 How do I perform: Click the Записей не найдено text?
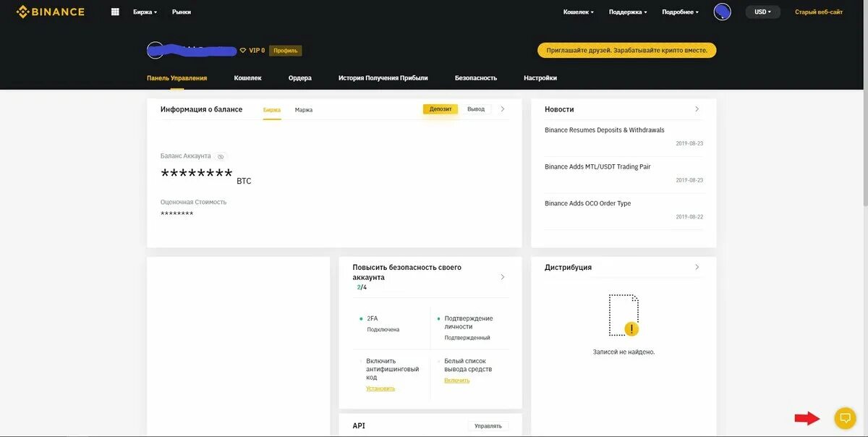pos(624,352)
